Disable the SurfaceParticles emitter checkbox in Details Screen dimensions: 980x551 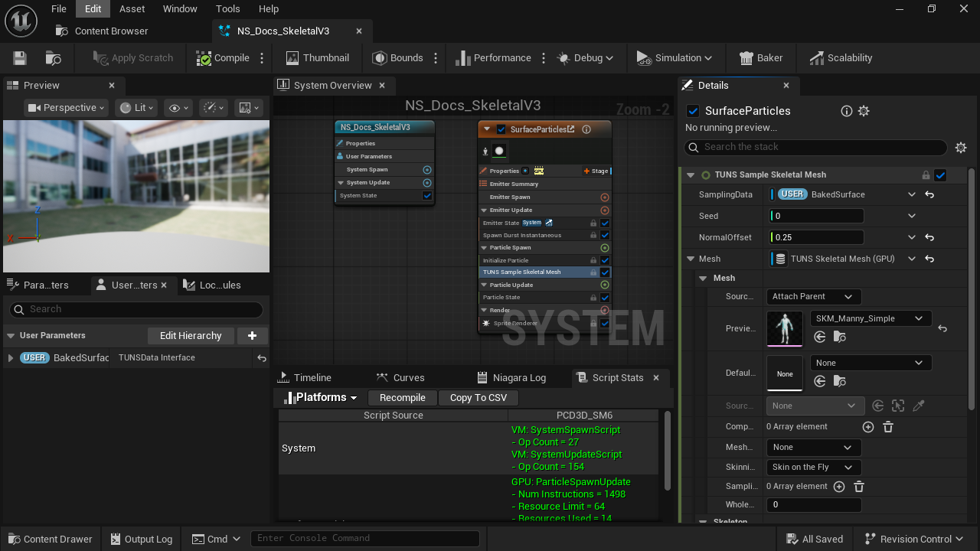click(693, 111)
